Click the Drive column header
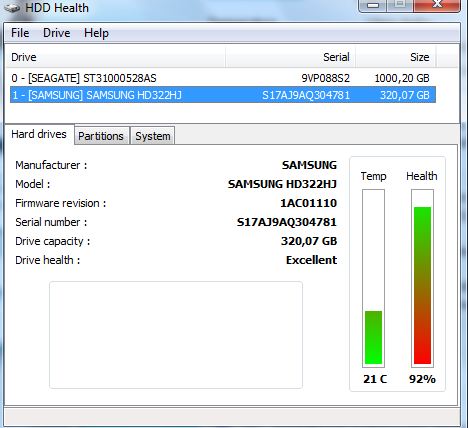This screenshot has height=428, width=468. coord(116,57)
